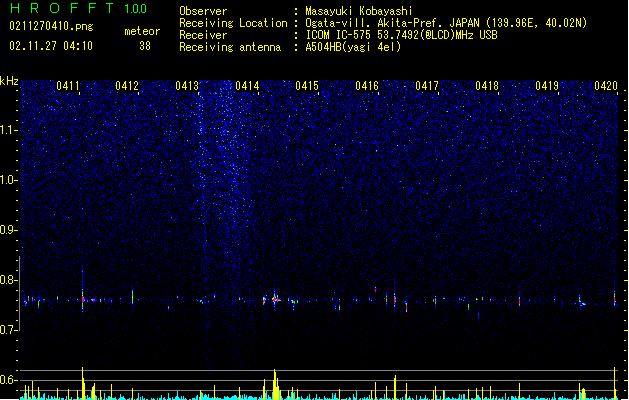Click the observer name Masayuki Kobayashi

pyautogui.click(x=359, y=11)
